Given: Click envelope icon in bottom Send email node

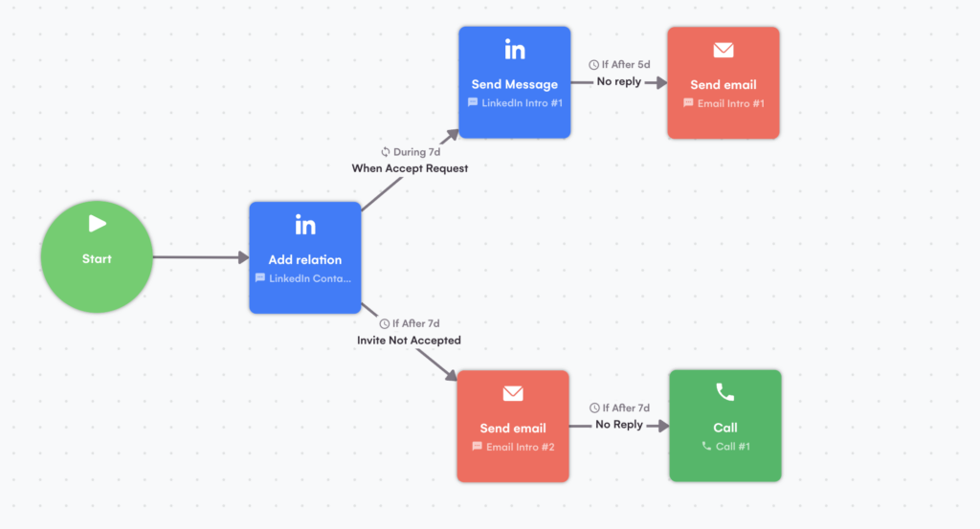Looking at the screenshot, I should tap(513, 393).
